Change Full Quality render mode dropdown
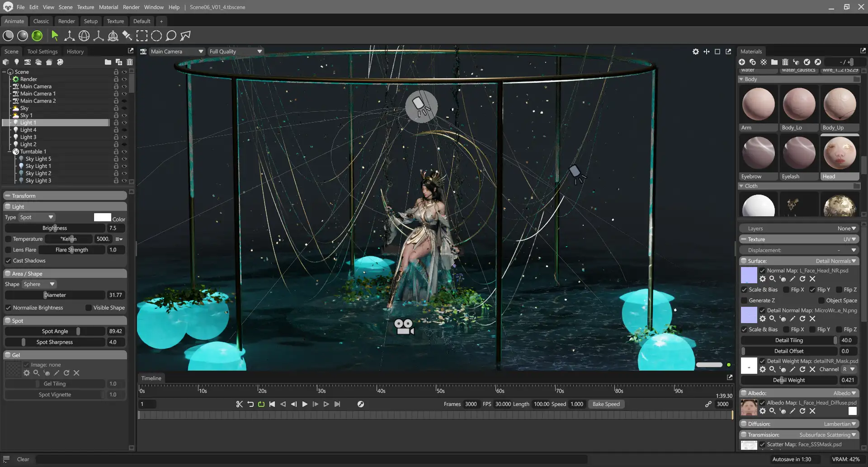The width and height of the screenshot is (868, 467). (x=235, y=51)
